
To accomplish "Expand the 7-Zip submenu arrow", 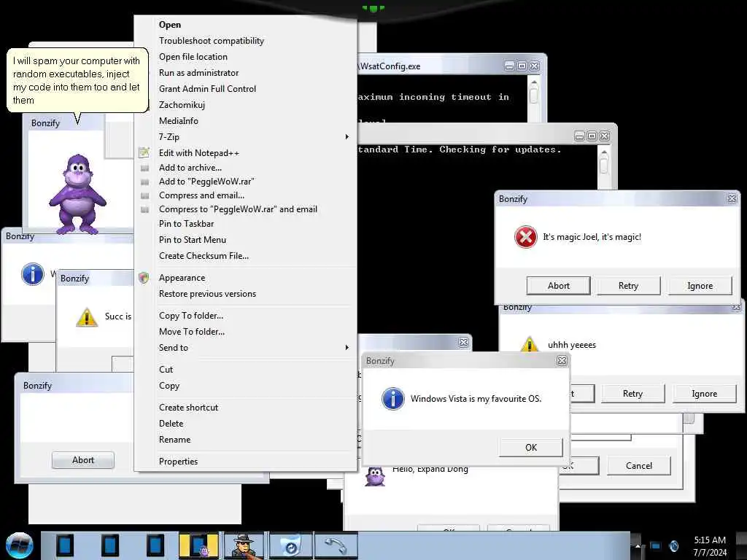I will (347, 136).
